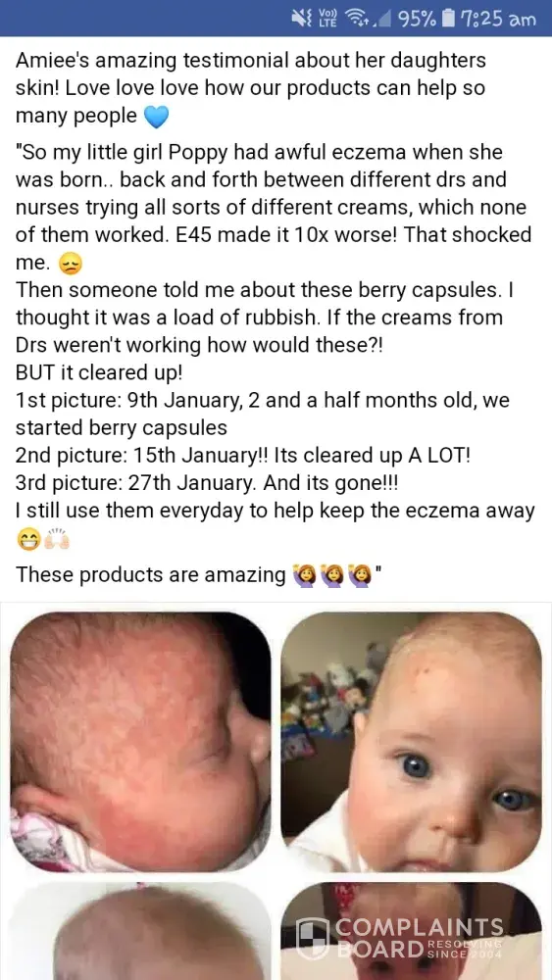Open the bottom-left baby head photo
The height and width of the screenshot is (980, 552).
140,931
